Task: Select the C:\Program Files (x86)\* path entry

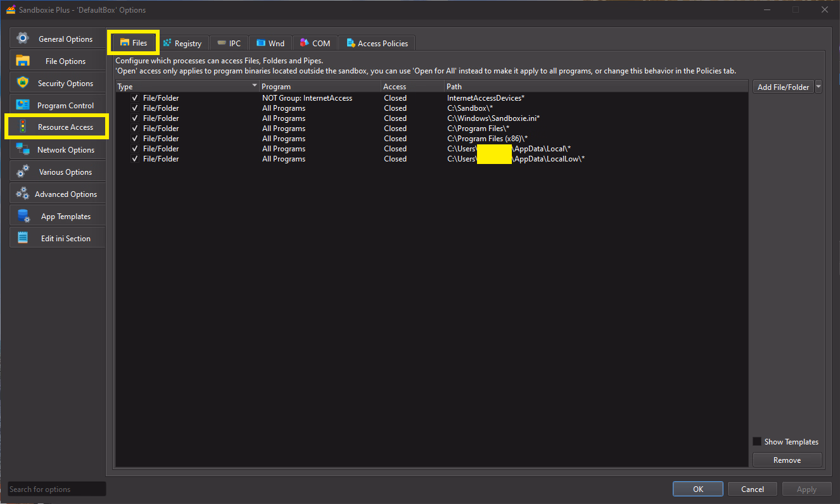Action: tap(487, 139)
